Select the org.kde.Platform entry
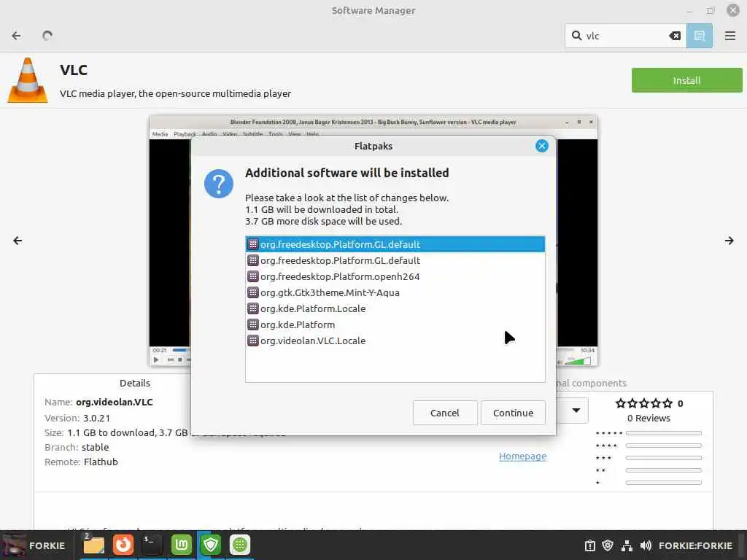 pos(395,324)
